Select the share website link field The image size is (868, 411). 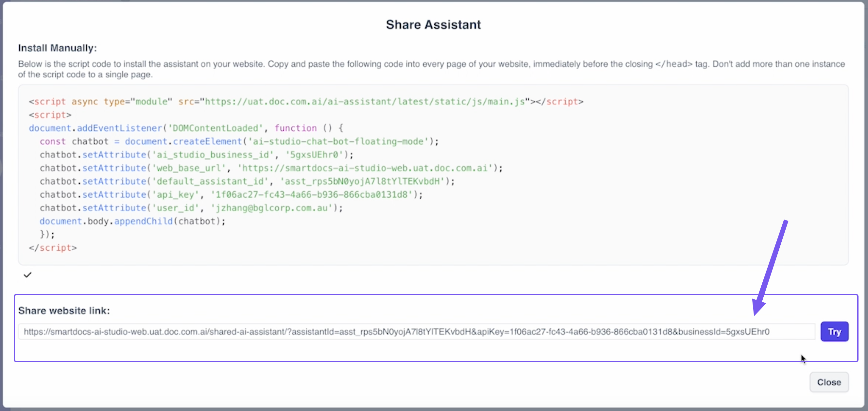point(416,331)
